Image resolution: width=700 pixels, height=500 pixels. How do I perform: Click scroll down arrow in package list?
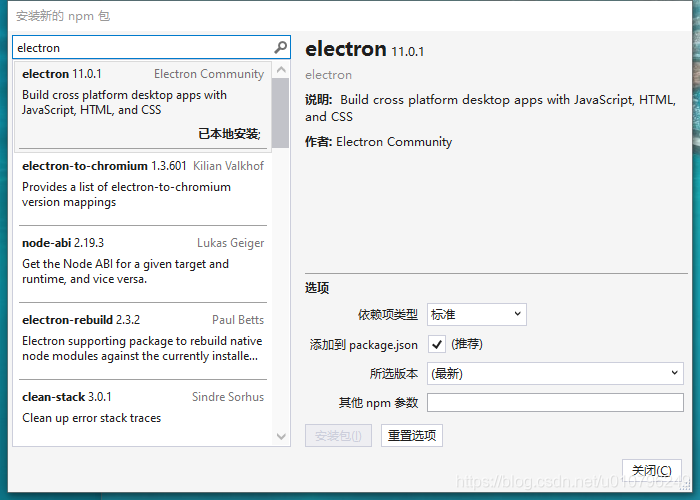click(281, 436)
